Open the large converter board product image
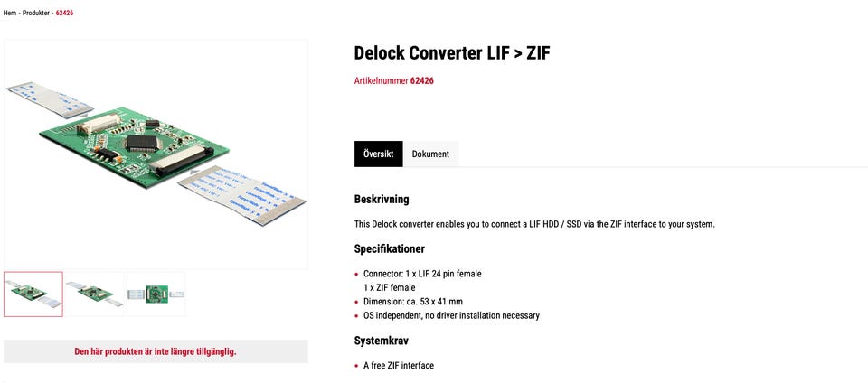The image size is (868, 383). 156,154
